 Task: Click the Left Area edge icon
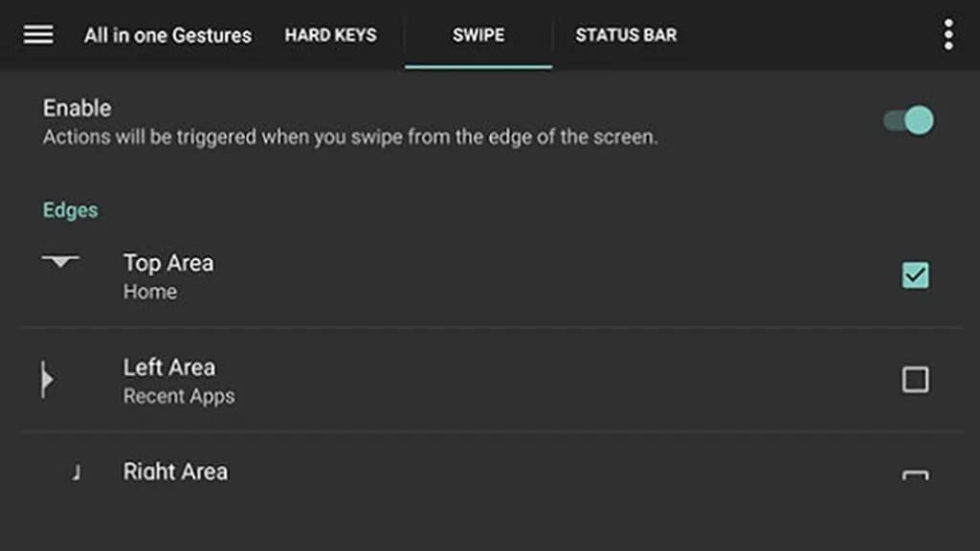(47, 381)
